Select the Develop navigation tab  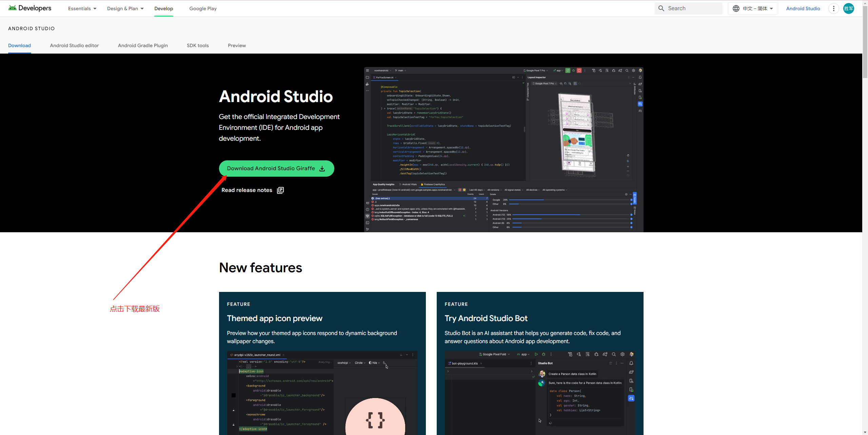(163, 8)
